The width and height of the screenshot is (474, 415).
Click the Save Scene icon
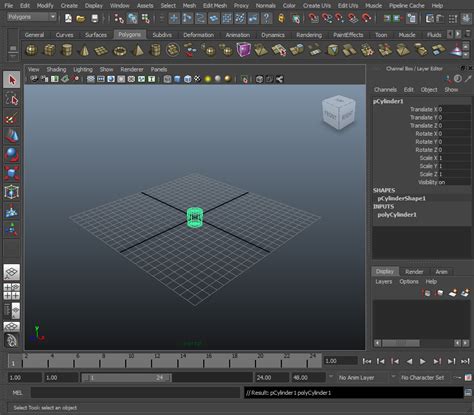(95, 18)
